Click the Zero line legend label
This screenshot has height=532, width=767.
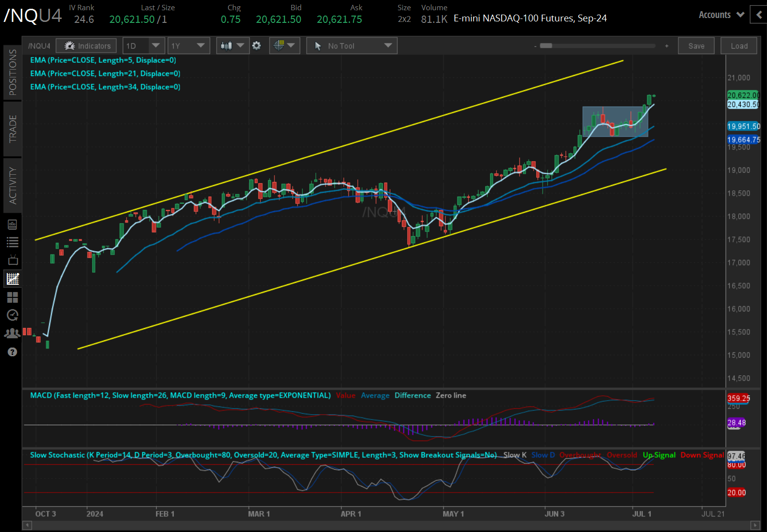tap(451, 395)
